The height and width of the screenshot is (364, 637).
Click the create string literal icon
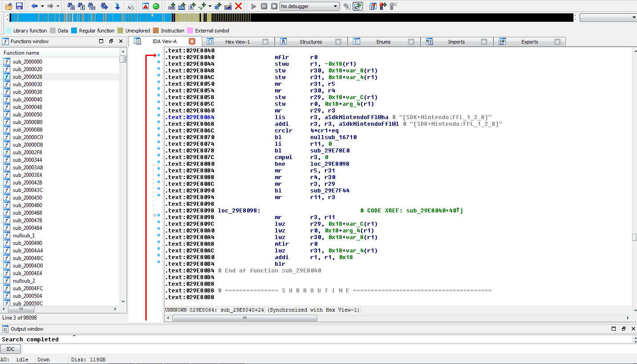pos(192,6)
